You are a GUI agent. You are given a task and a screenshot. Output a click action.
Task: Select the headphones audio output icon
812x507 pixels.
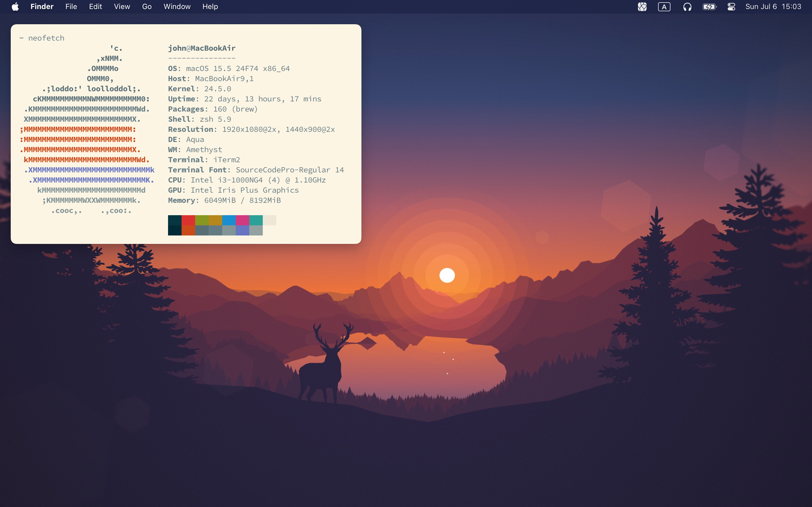tap(687, 6)
